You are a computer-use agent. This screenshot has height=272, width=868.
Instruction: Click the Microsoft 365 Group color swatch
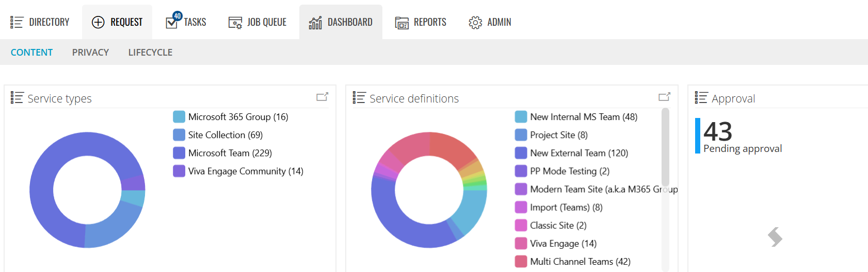tap(179, 117)
